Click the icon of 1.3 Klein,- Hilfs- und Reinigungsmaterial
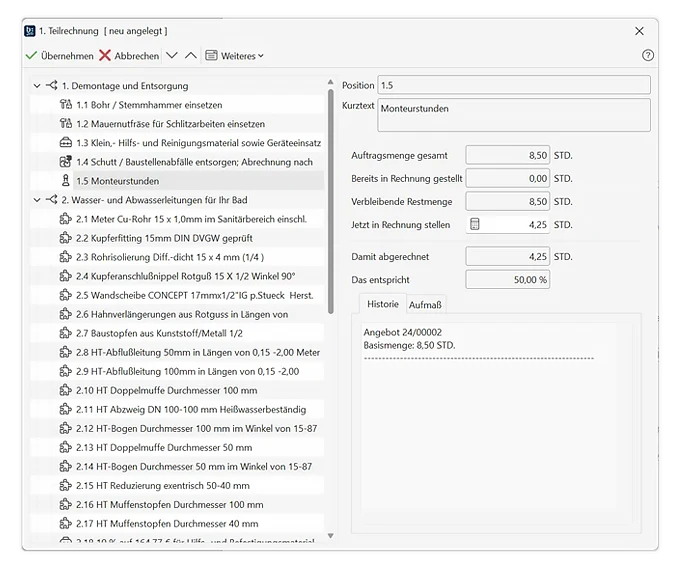Image resolution: width=678 pixels, height=567 pixels. [65, 142]
